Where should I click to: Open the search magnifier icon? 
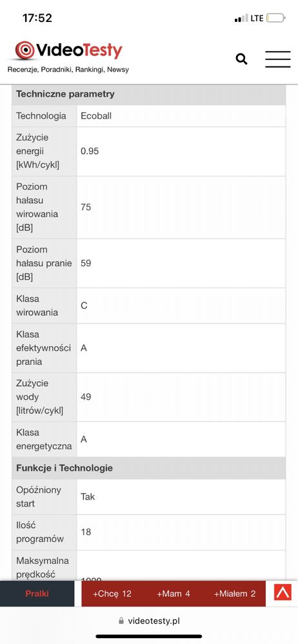point(242,59)
